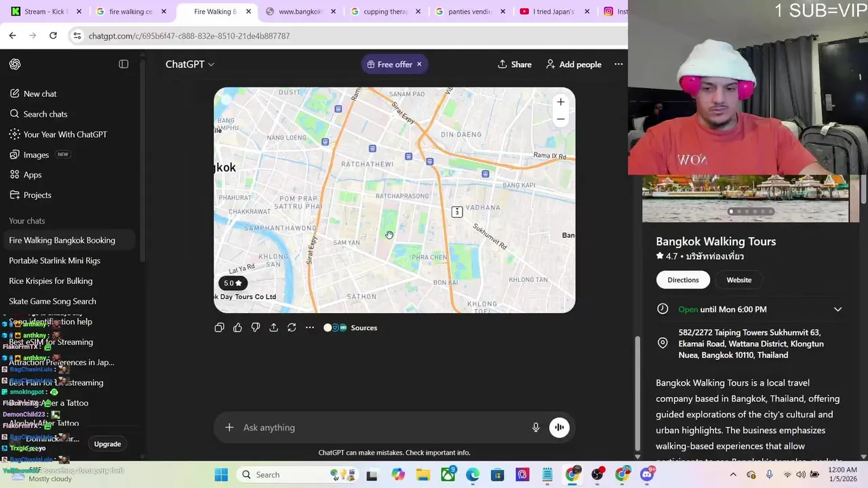Image resolution: width=868 pixels, height=488 pixels.
Task: Close the Fire Walking ChatGPT tab
Action: [249, 12]
